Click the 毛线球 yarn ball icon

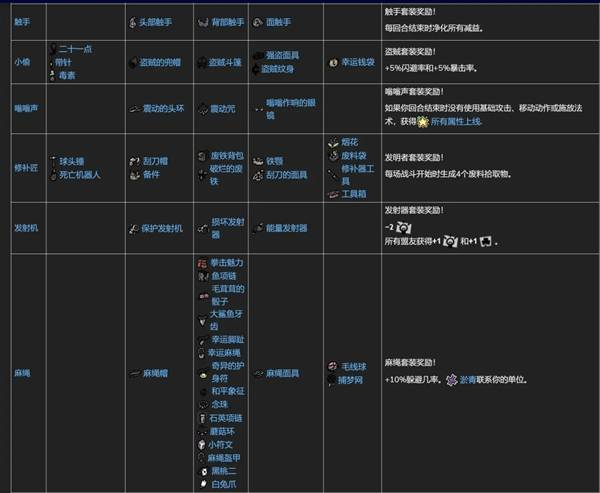pyautogui.click(x=332, y=367)
